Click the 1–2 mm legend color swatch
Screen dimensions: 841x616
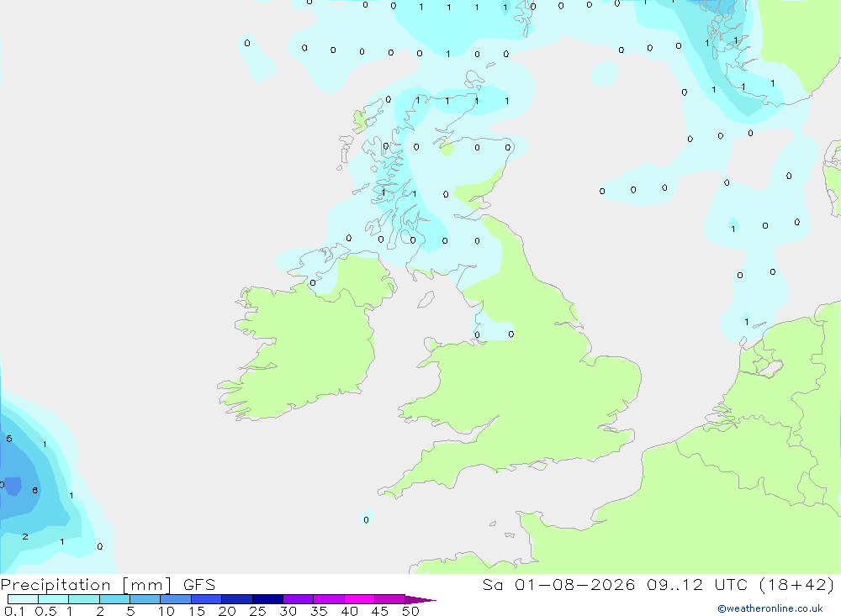[x=84, y=599]
